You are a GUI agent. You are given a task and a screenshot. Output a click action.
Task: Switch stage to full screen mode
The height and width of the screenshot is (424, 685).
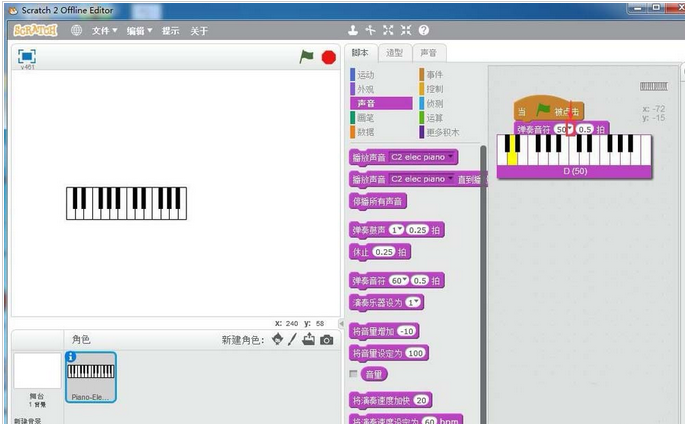27,56
